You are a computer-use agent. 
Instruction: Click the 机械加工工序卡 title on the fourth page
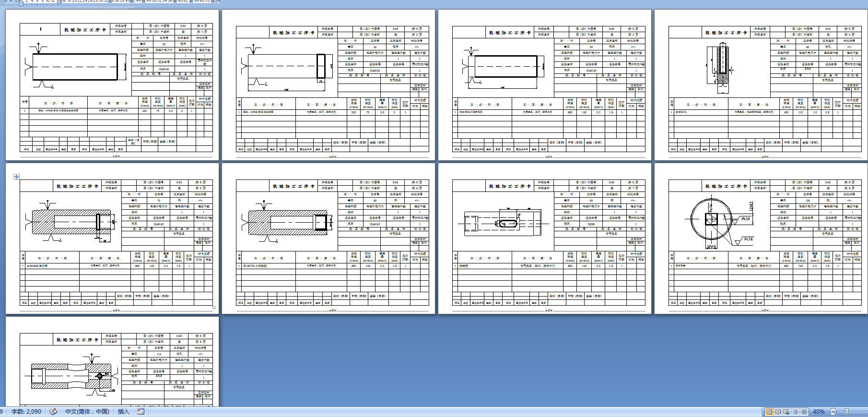726,33
